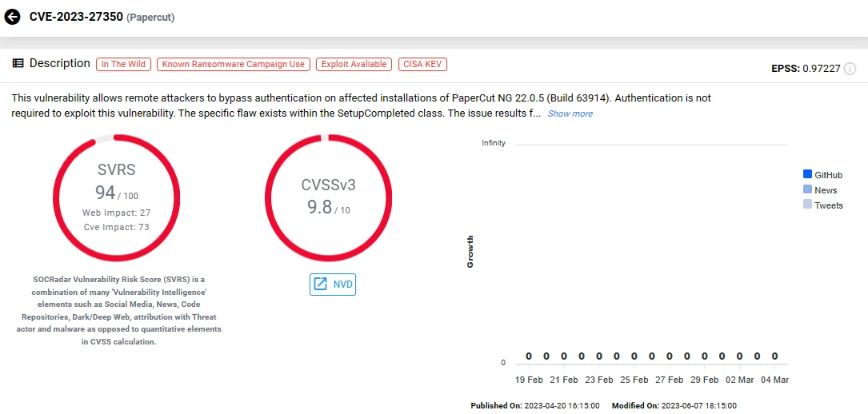Click the 27 Feb axis label
Image resolution: width=868 pixels, height=414 pixels.
[x=669, y=380]
